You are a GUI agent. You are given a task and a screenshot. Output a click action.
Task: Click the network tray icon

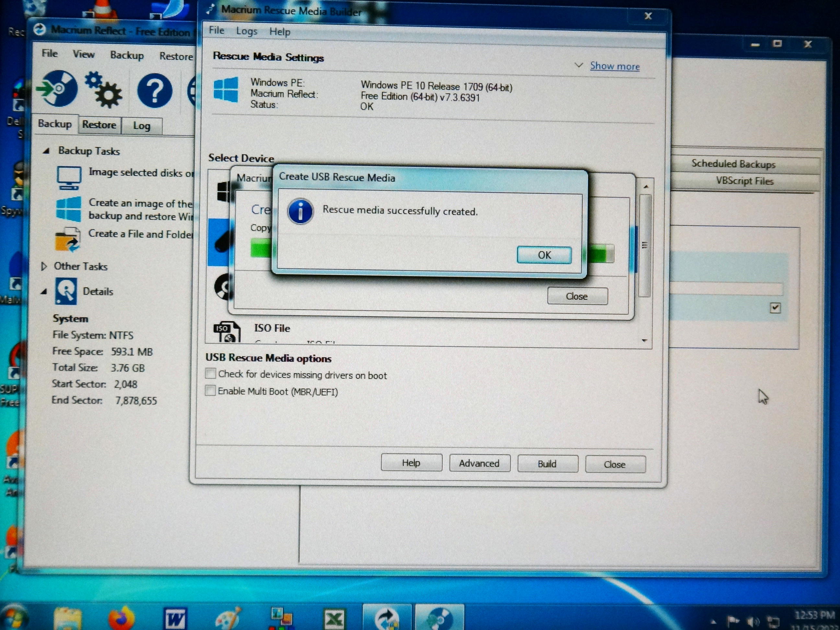(x=773, y=622)
